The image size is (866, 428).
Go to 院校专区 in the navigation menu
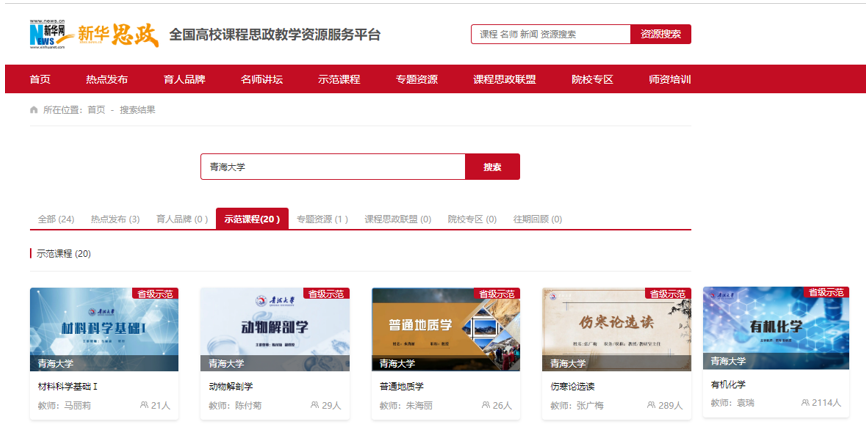593,80
